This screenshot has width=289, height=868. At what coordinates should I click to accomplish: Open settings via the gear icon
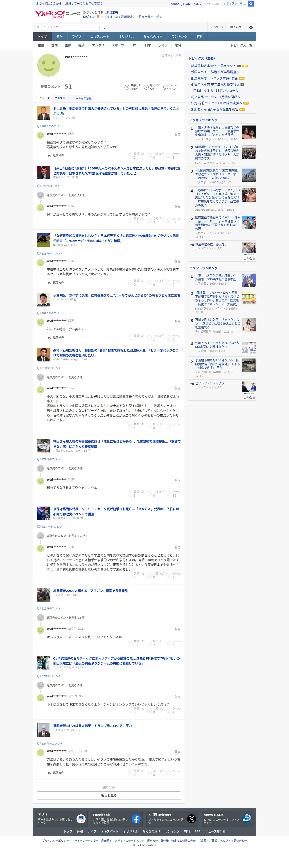pos(251,27)
